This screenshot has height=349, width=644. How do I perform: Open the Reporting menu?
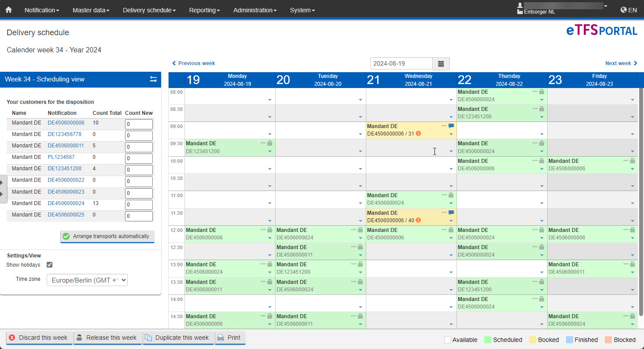(204, 10)
